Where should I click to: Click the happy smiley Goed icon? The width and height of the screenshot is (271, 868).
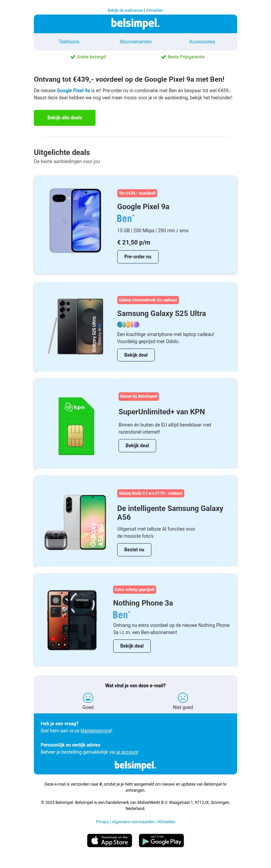coord(88,697)
